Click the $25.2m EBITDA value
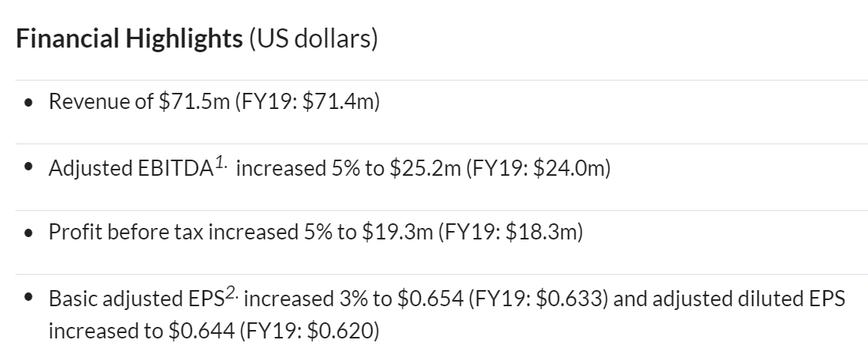 [x=425, y=168]
